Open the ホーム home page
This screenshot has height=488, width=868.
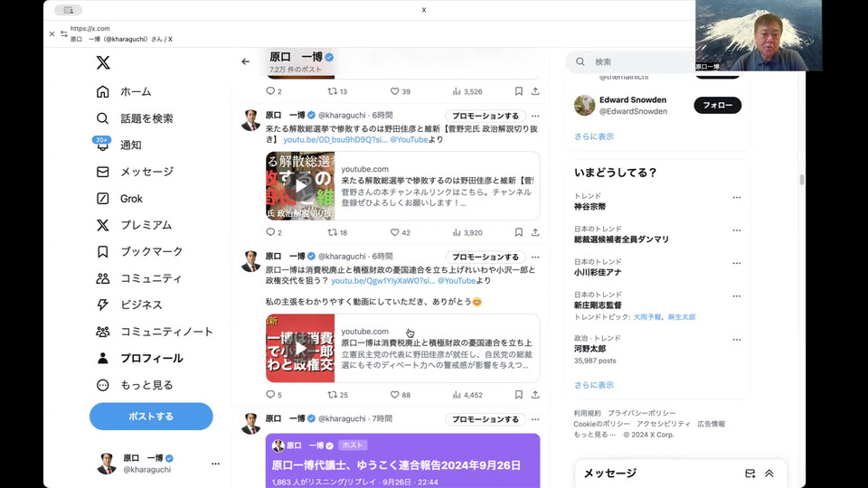pyautogui.click(x=124, y=92)
